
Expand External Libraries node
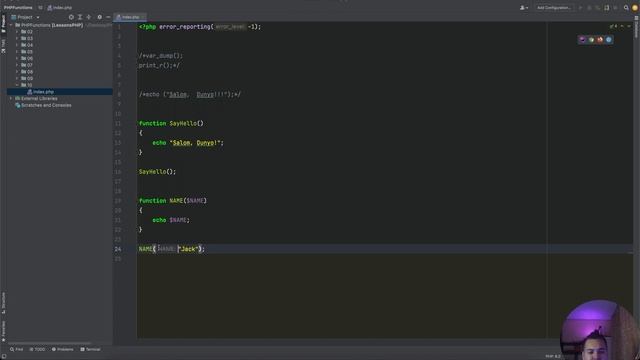pos(11,98)
